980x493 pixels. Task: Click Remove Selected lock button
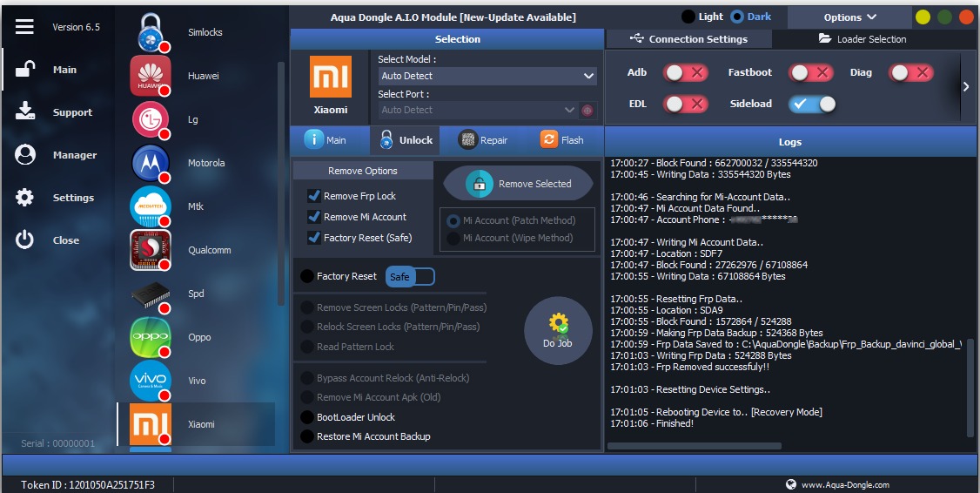pos(518,183)
